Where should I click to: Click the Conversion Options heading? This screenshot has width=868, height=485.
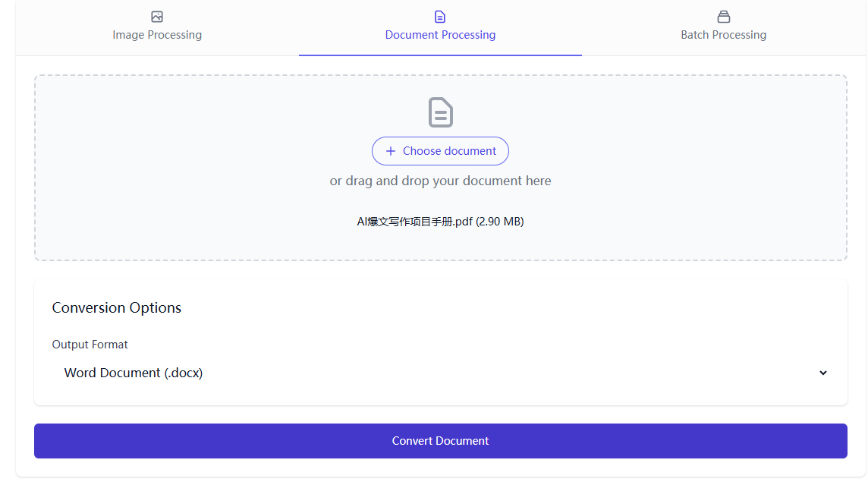pyautogui.click(x=117, y=308)
